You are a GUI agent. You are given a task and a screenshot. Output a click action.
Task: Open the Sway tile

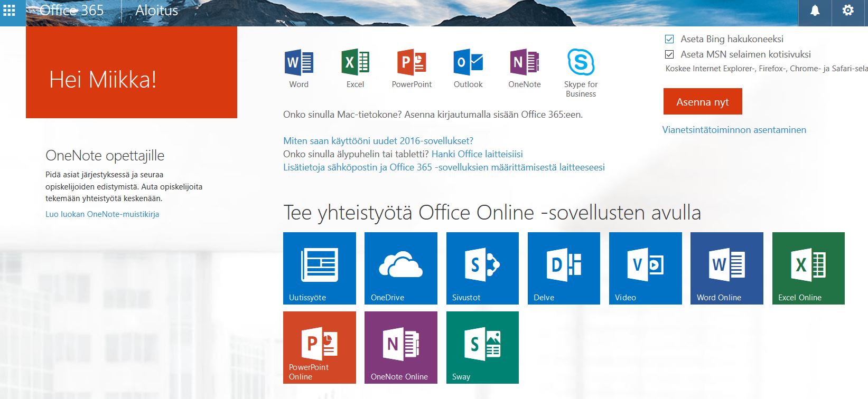(x=482, y=347)
